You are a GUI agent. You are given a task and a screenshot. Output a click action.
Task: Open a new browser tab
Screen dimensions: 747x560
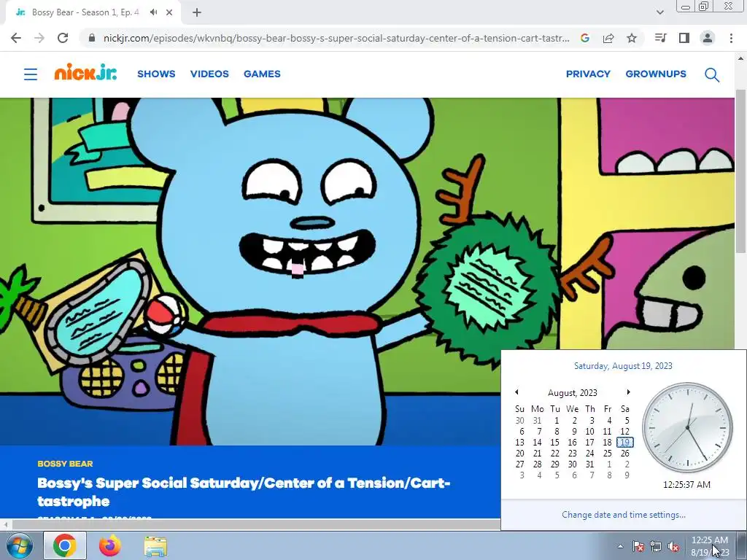[x=197, y=12]
